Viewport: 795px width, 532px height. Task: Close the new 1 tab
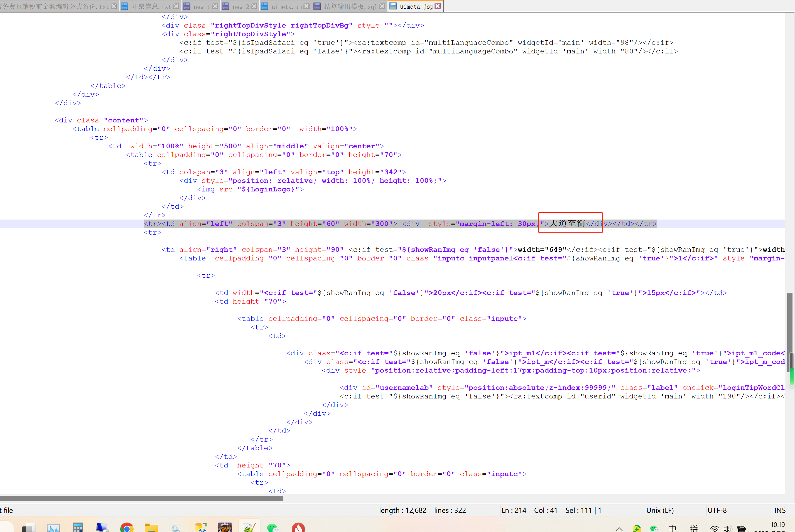point(215,6)
